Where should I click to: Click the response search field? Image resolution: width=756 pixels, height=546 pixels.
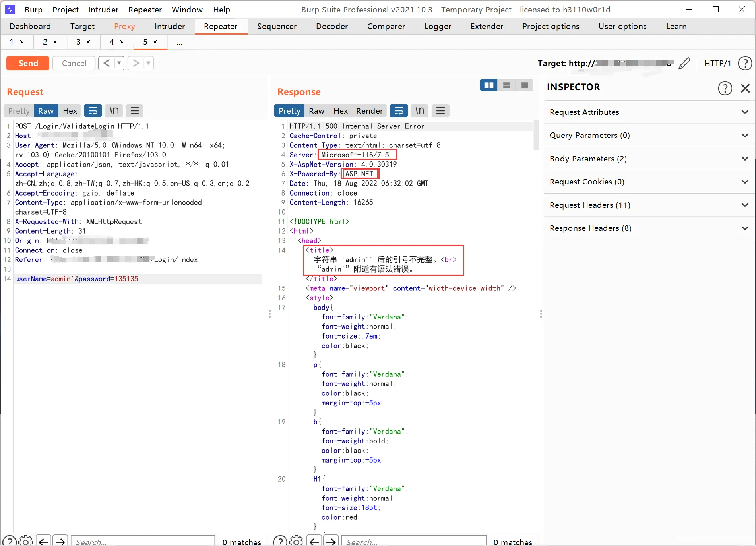(x=414, y=541)
